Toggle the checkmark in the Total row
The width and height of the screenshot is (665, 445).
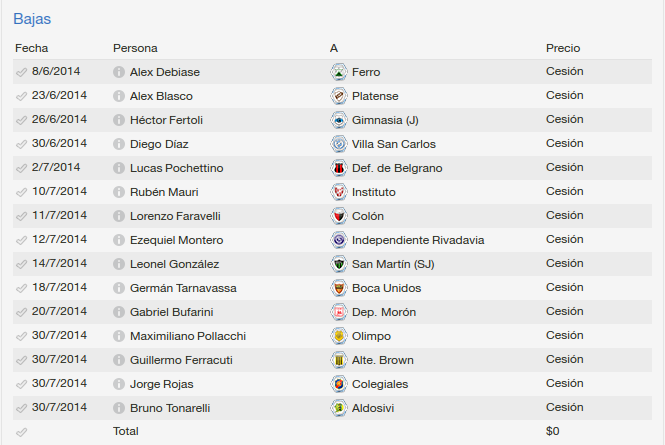(22, 432)
